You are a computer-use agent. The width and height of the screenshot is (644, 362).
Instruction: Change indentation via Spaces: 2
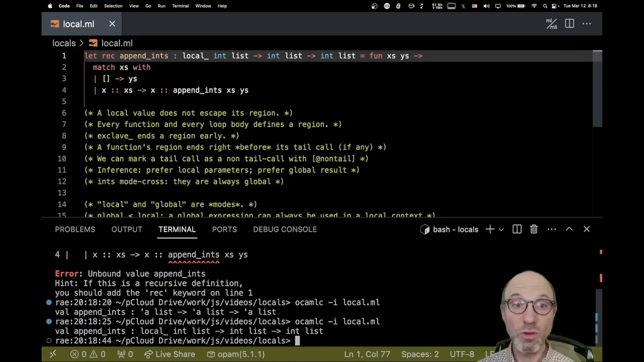(420, 354)
